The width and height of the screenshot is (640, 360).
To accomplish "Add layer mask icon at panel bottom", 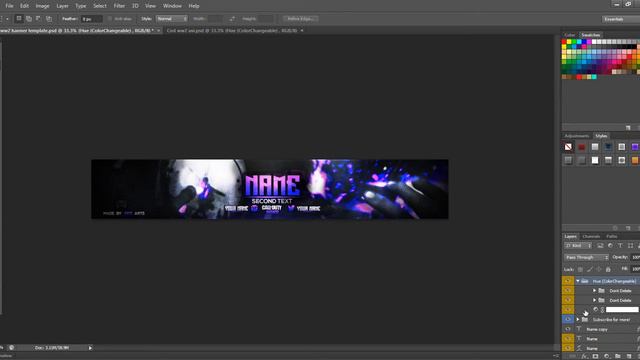I will point(596,356).
